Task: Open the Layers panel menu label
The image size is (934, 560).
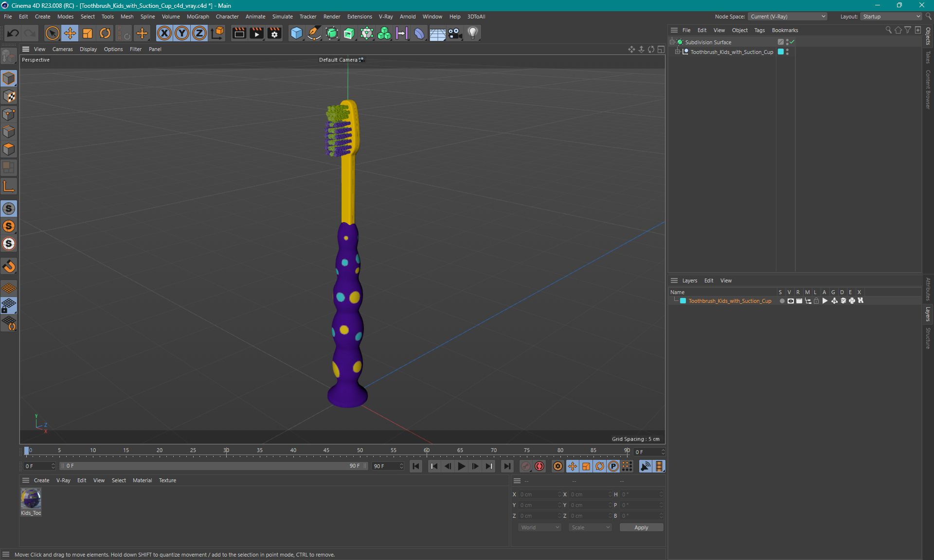Action: tap(689, 280)
